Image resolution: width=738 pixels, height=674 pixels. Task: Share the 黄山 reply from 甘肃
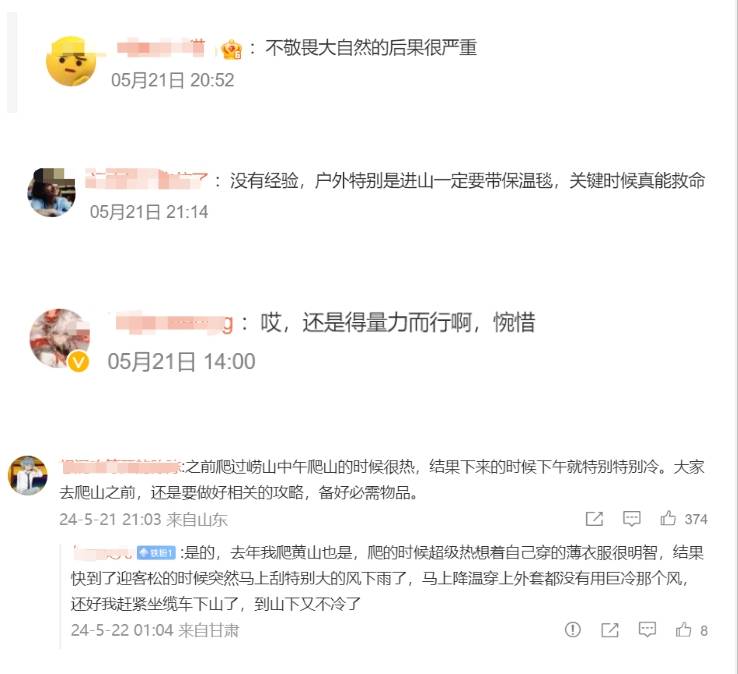610,630
